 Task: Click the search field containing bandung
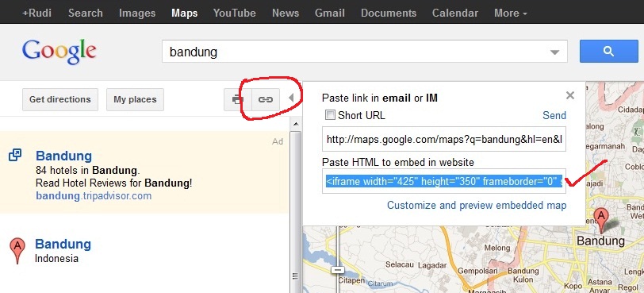[365, 52]
